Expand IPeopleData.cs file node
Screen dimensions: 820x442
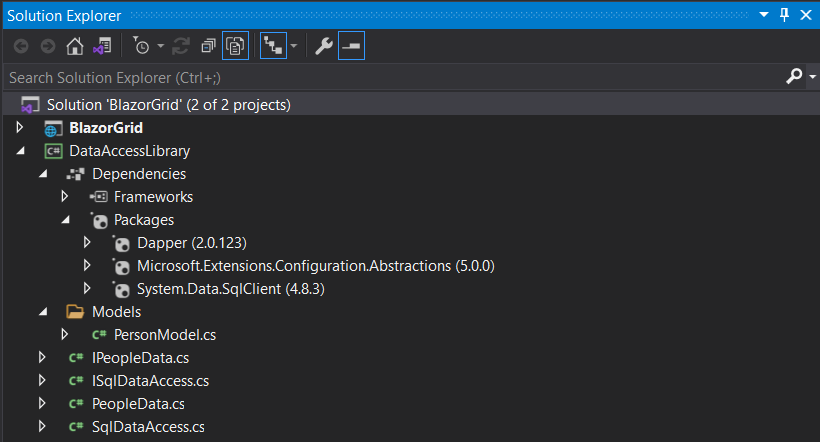(42, 357)
